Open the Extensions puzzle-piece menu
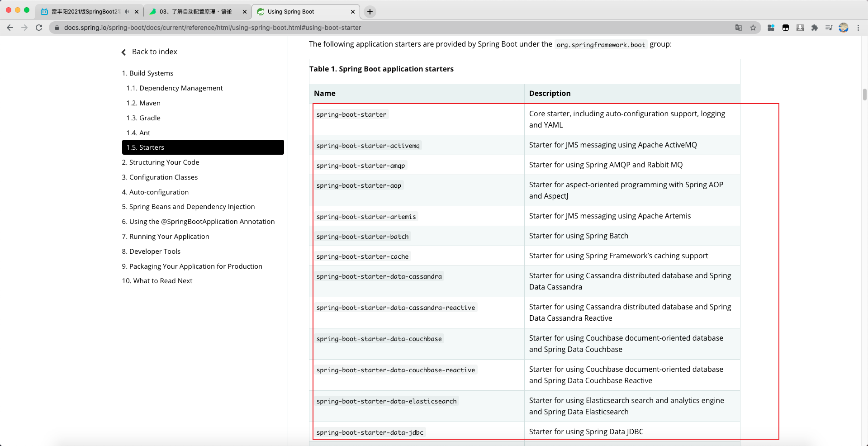Image resolution: width=868 pixels, height=446 pixels. pyautogui.click(x=815, y=28)
